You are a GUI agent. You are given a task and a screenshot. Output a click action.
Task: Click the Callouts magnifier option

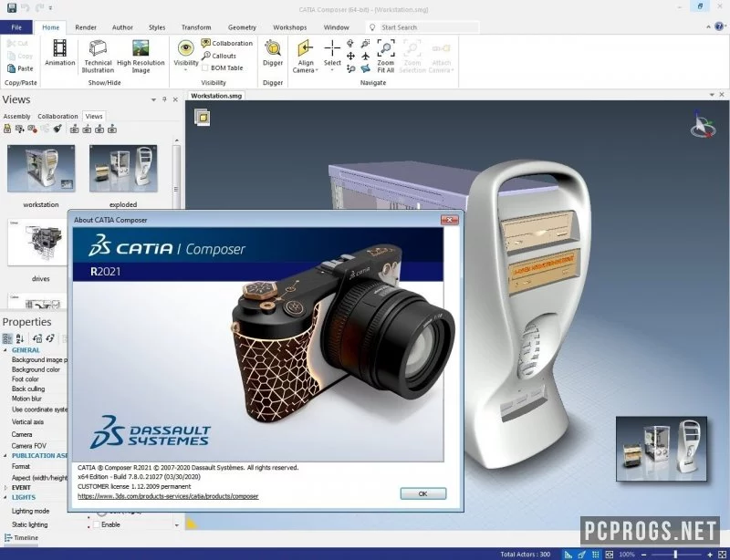[219, 56]
